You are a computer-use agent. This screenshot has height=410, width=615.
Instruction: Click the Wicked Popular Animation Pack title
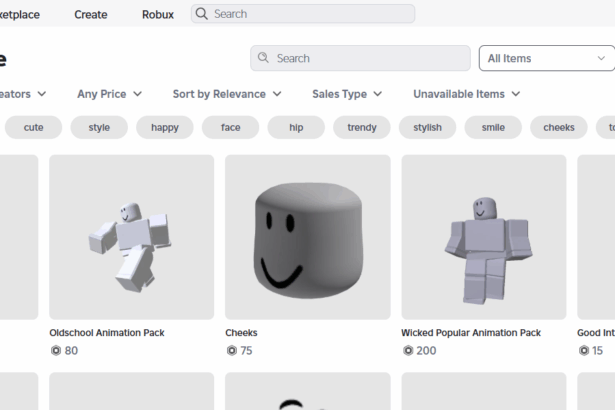471,333
